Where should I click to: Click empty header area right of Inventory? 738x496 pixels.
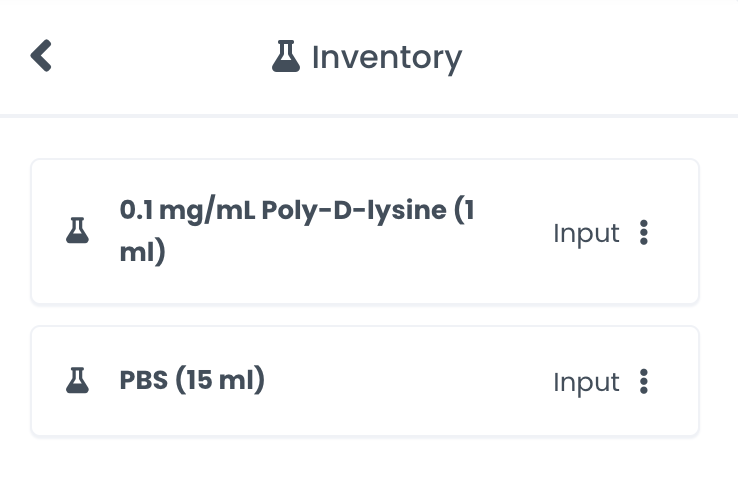point(600,57)
